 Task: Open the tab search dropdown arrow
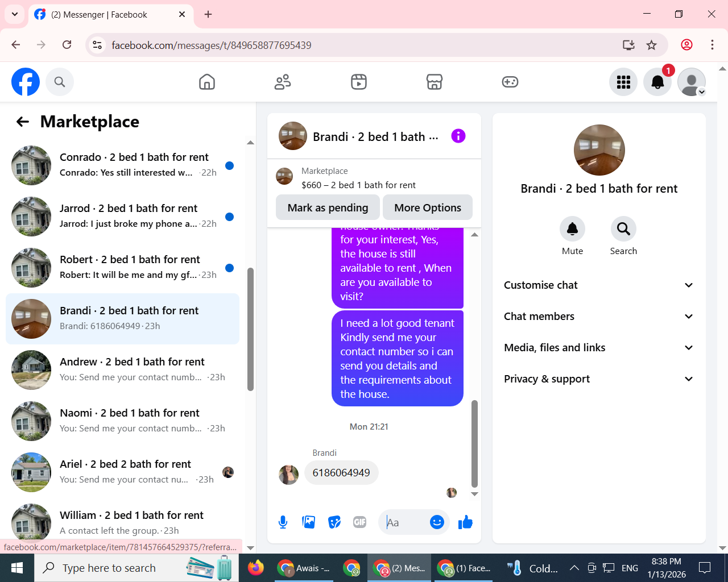(15, 14)
